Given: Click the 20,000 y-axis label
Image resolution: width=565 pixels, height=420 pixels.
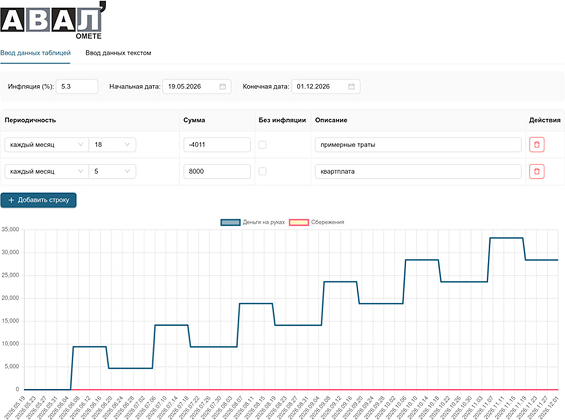Looking at the screenshot, I should [x=10, y=298].
